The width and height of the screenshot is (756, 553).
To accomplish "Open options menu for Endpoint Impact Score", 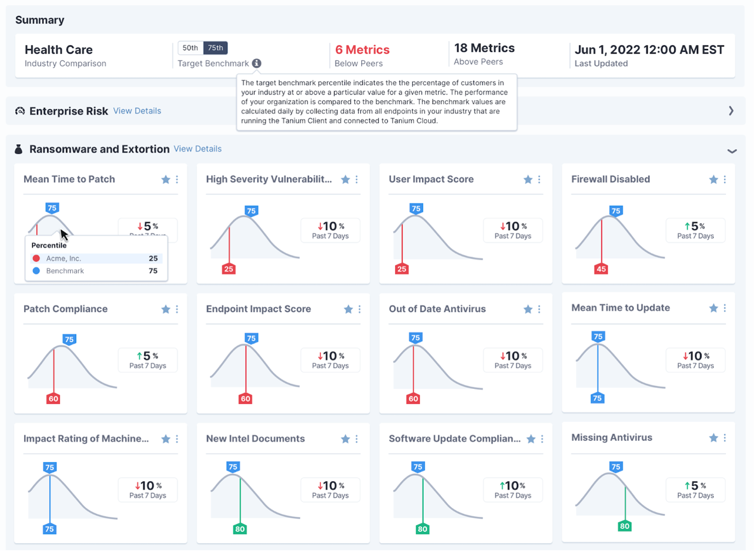I will pos(360,310).
